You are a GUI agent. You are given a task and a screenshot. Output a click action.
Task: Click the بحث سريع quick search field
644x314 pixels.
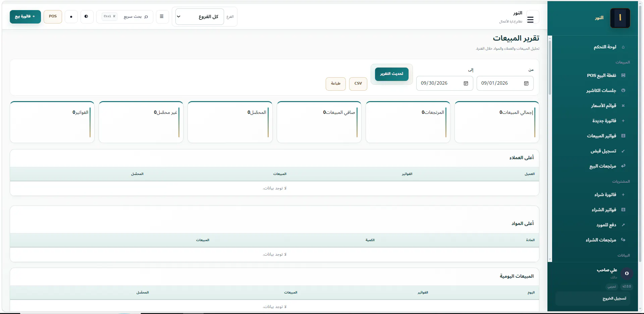pyautogui.click(x=125, y=16)
